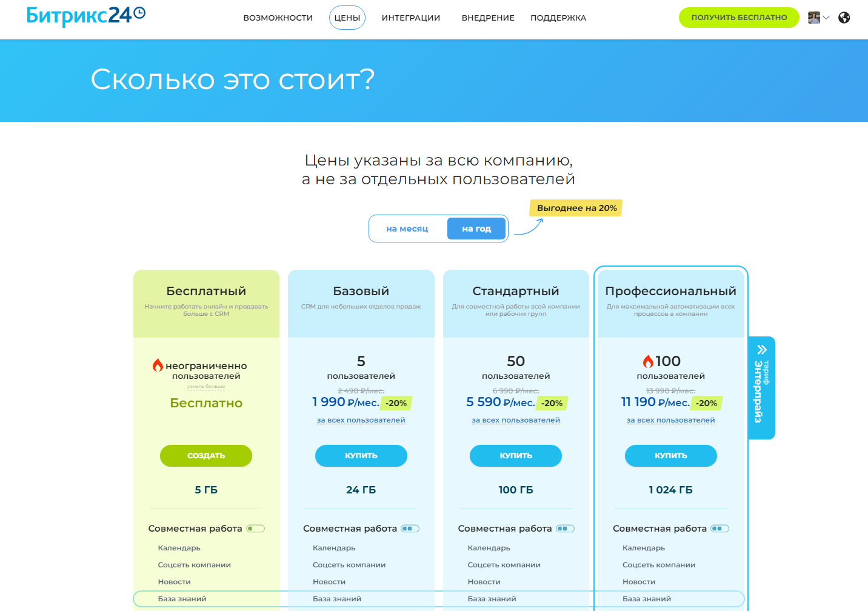This screenshot has height=611, width=868.
Task: Expand the Тариф Энтерпрайз side tab
Action: 762,388
